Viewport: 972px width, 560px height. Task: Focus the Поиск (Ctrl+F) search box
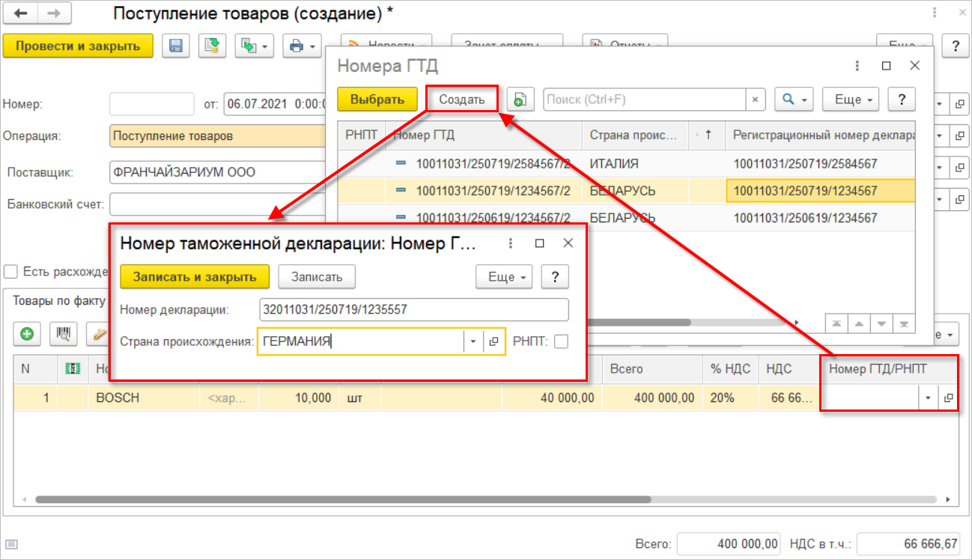coord(644,99)
